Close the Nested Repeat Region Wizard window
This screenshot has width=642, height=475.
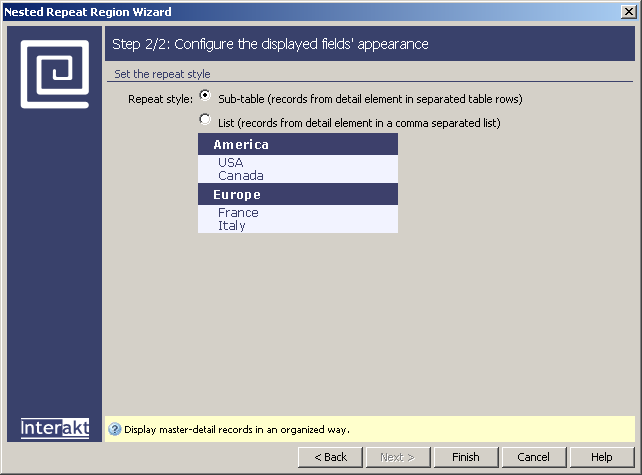pos(629,12)
